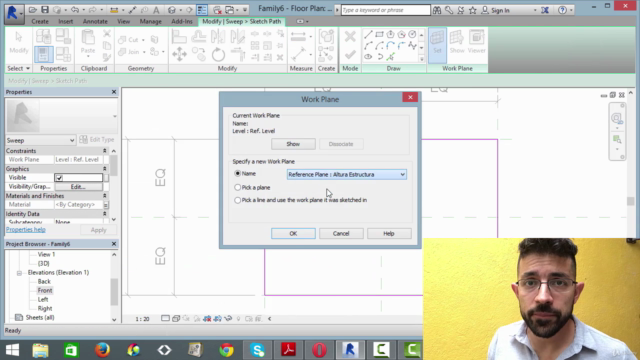The image size is (640, 360).
Task: Click the Favorites star icon in title bar
Action: coord(473,10)
